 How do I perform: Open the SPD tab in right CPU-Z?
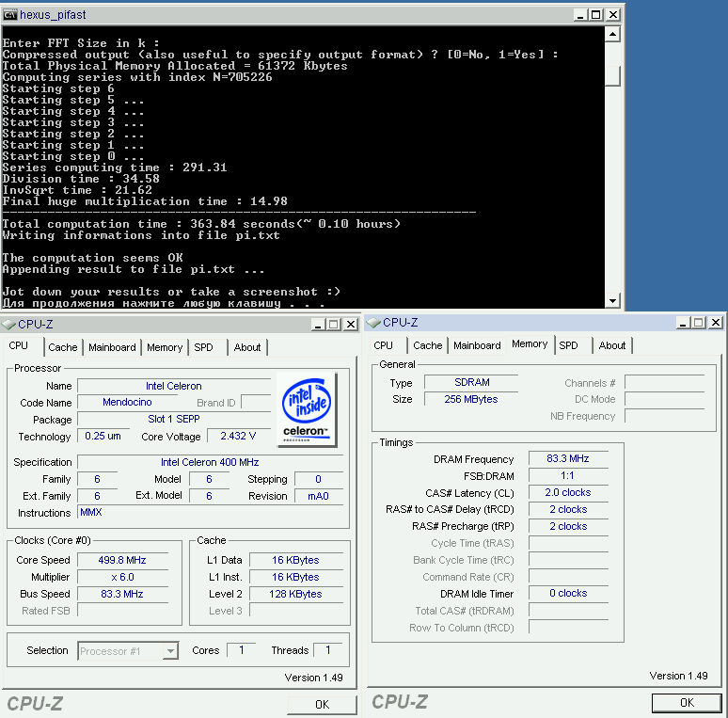click(x=568, y=345)
